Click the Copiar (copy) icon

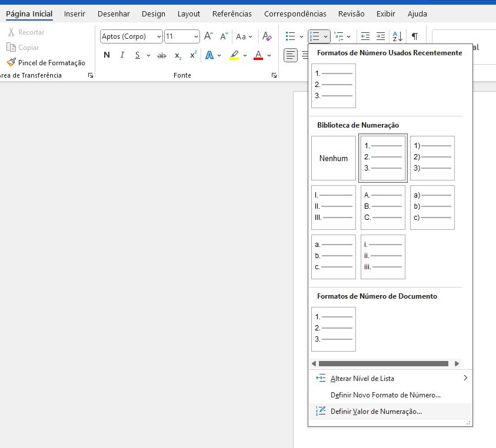(11, 48)
